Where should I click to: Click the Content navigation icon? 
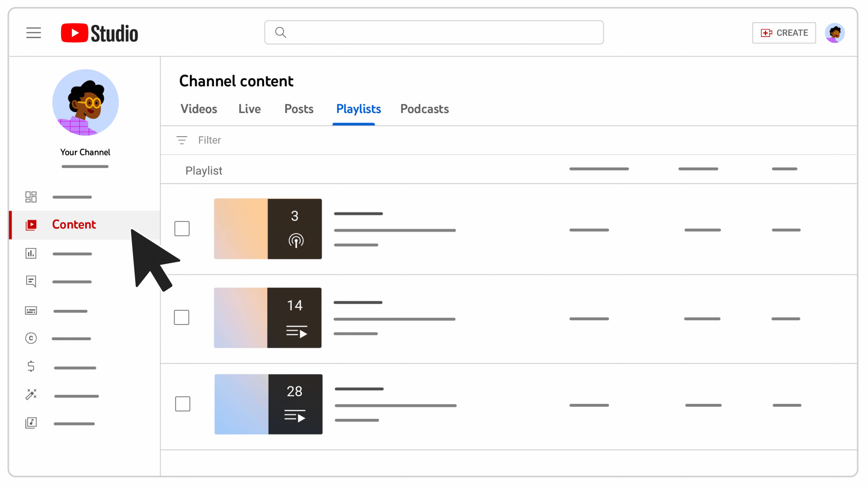[x=30, y=225]
